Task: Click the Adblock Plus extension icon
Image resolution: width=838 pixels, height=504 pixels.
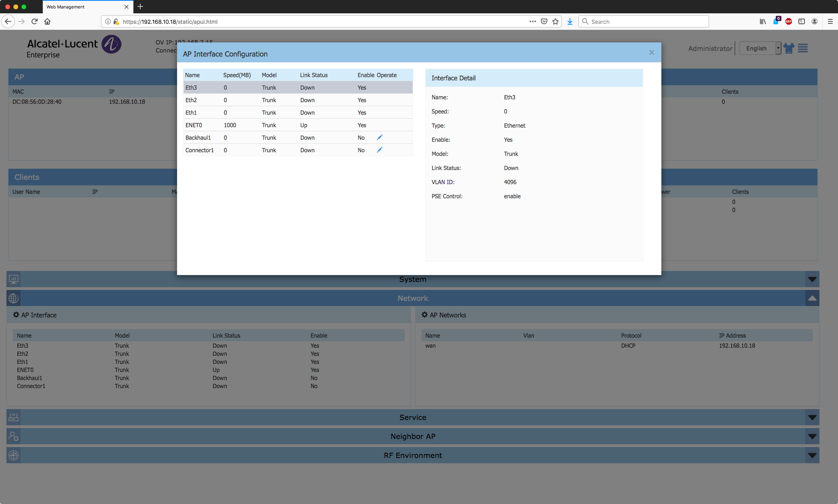Action: [x=788, y=22]
